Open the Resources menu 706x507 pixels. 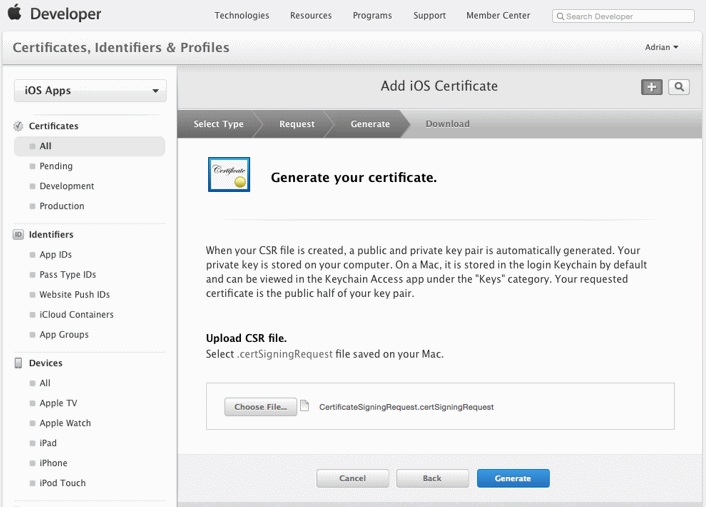(311, 15)
